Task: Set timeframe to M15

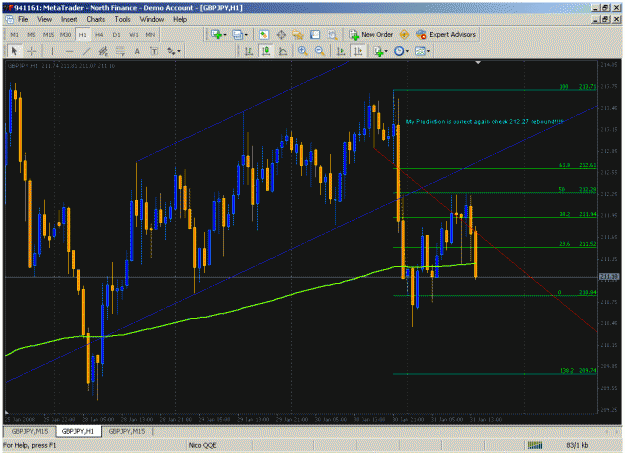Action: tap(48, 35)
